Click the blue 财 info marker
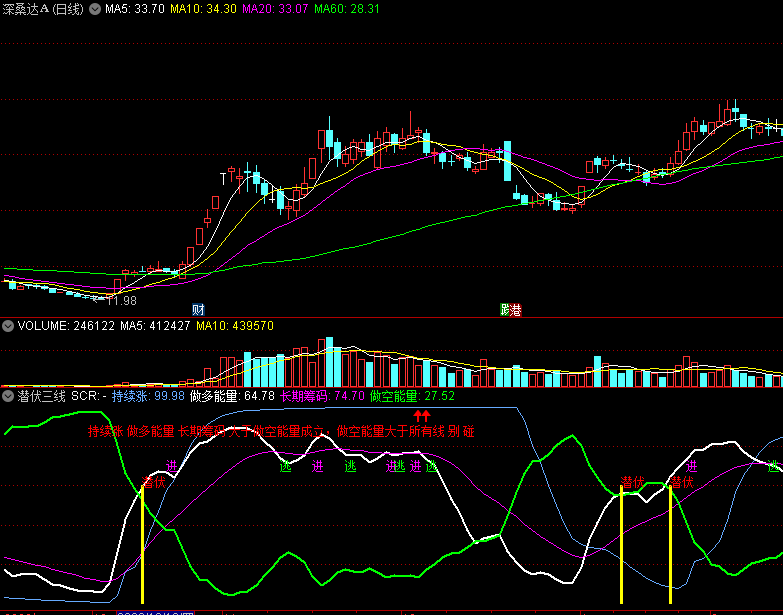Viewport: 783px width, 615px height. 198,309
